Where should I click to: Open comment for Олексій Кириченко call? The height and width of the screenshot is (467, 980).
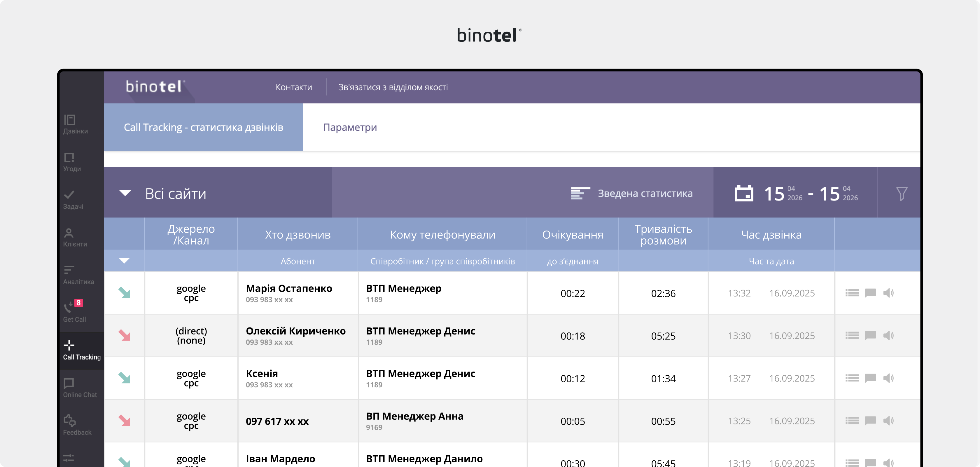click(x=871, y=336)
